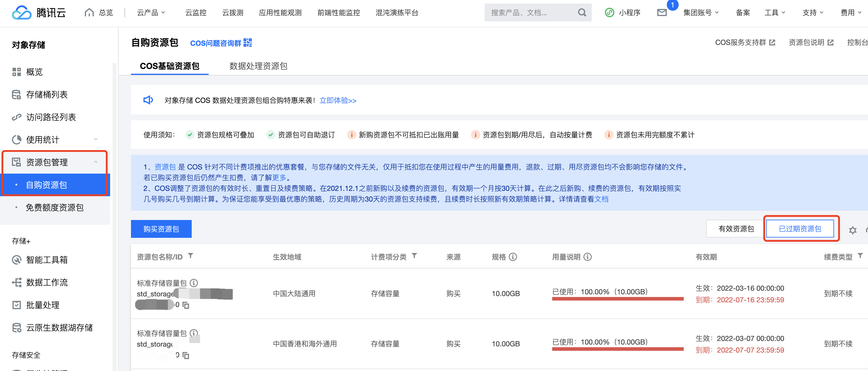Click the Tencent Cloud logo
The height and width of the screenshot is (371, 868).
tap(38, 13)
